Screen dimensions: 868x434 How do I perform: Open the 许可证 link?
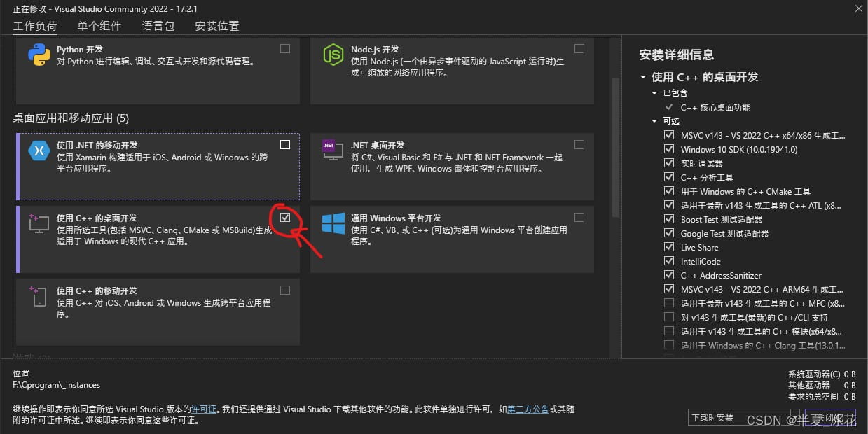(204, 409)
